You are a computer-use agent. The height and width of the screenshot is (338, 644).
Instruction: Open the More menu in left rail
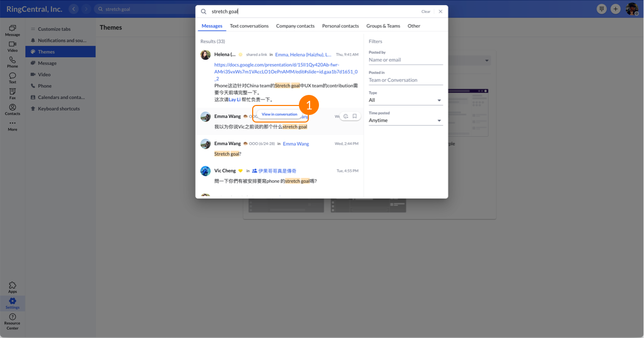(x=13, y=126)
